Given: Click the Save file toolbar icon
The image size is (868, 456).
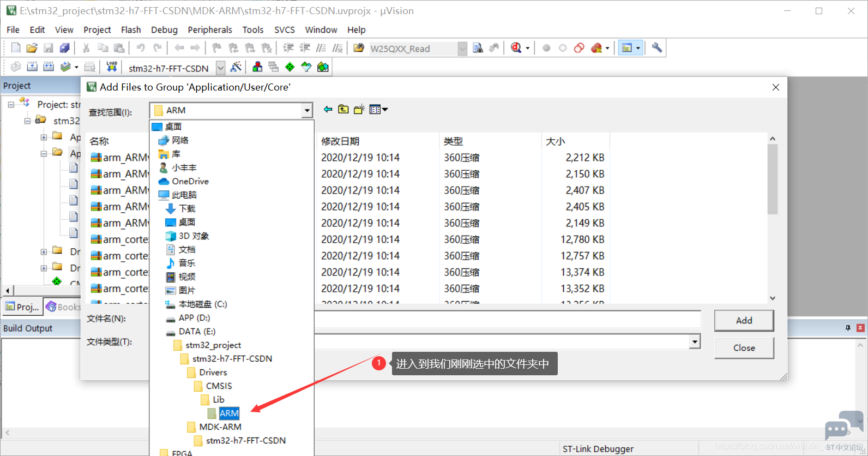Looking at the screenshot, I should [49, 48].
